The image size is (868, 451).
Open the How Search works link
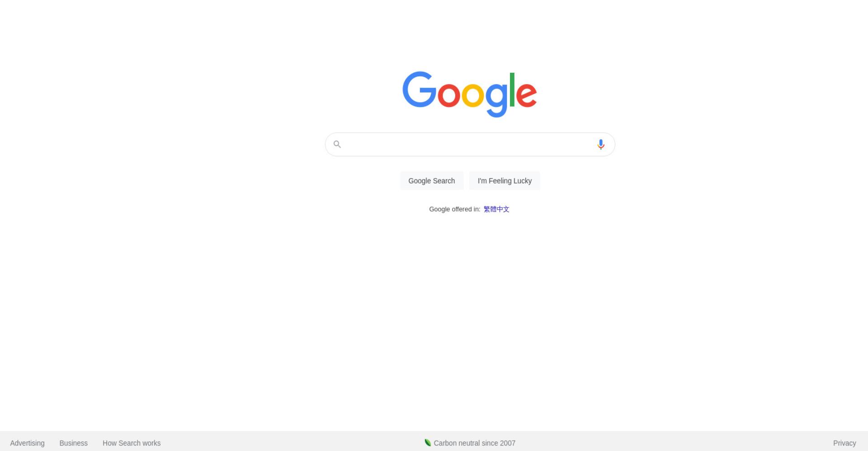pos(132,443)
